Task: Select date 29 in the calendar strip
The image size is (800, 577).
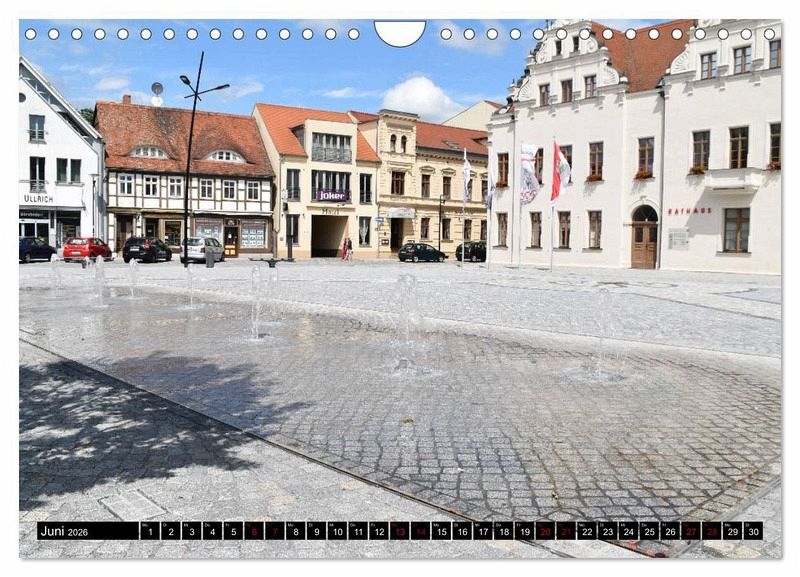Action: click(x=733, y=531)
